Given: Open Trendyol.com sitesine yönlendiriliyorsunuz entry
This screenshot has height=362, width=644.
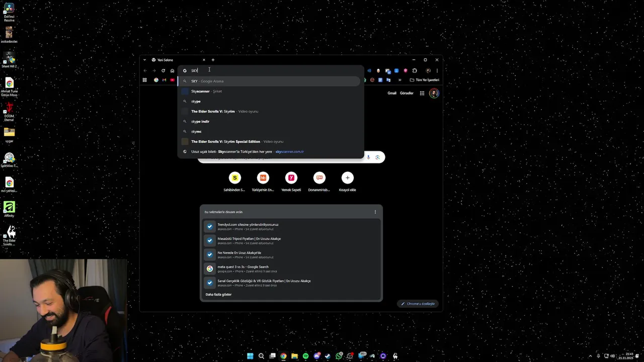Looking at the screenshot, I should pos(291,227).
